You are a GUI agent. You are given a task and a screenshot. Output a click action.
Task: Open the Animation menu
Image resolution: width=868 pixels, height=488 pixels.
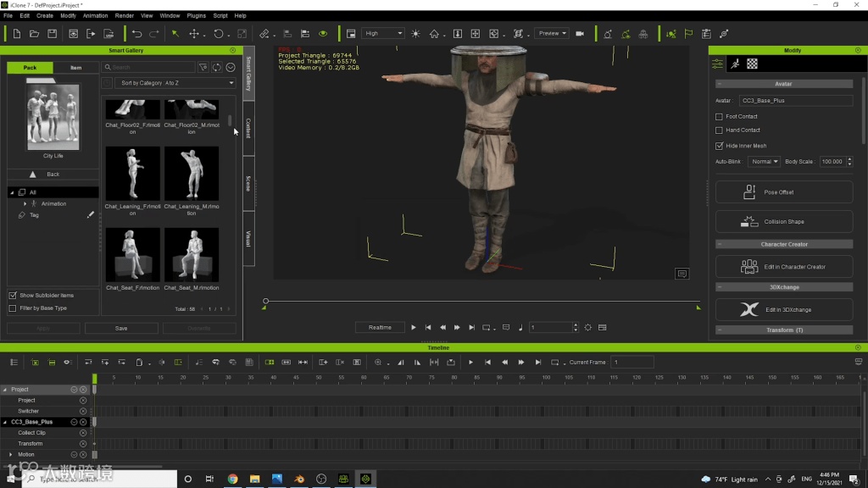pyautogui.click(x=95, y=15)
